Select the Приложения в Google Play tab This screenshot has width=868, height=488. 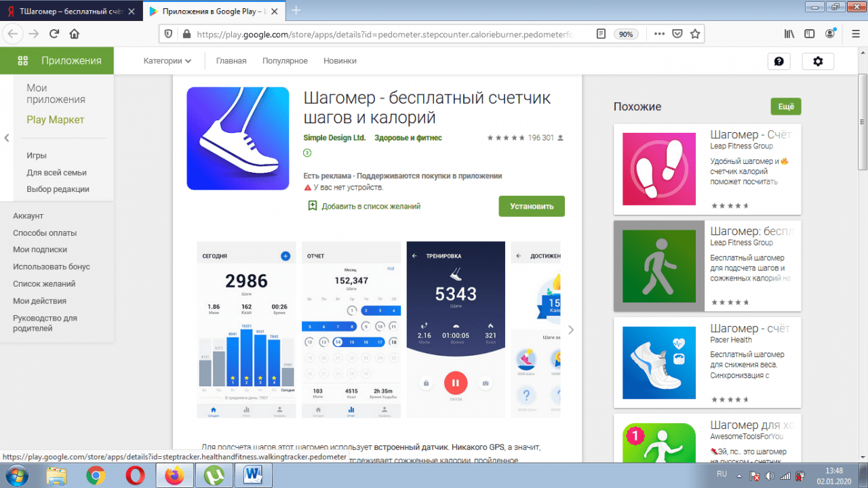click(x=213, y=11)
